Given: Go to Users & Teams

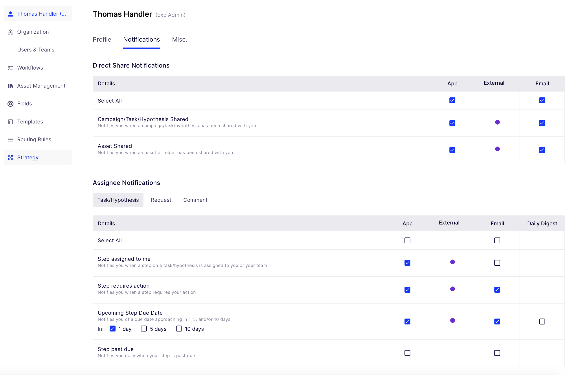Looking at the screenshot, I should point(38,50).
